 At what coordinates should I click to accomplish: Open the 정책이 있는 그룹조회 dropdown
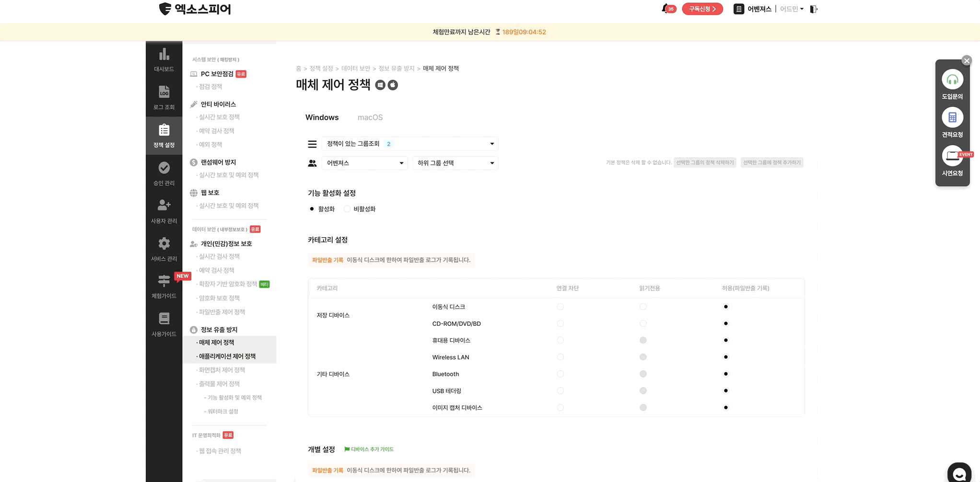pos(410,144)
